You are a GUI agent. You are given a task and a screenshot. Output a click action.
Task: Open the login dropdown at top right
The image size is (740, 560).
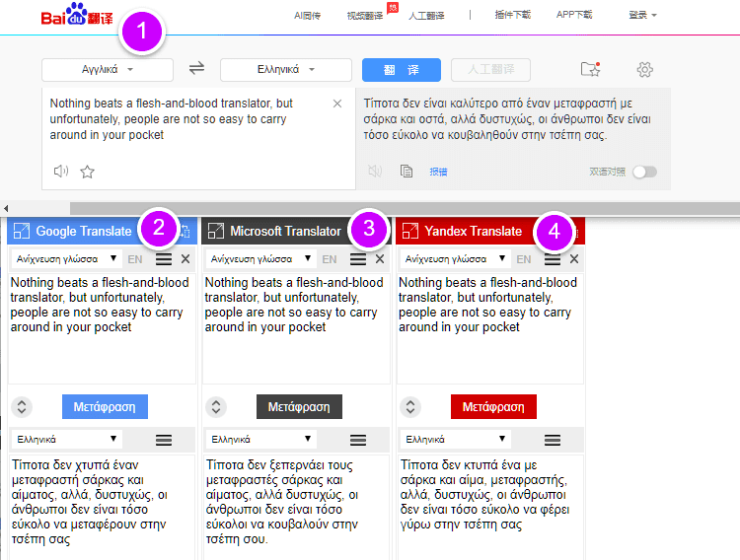(642, 15)
